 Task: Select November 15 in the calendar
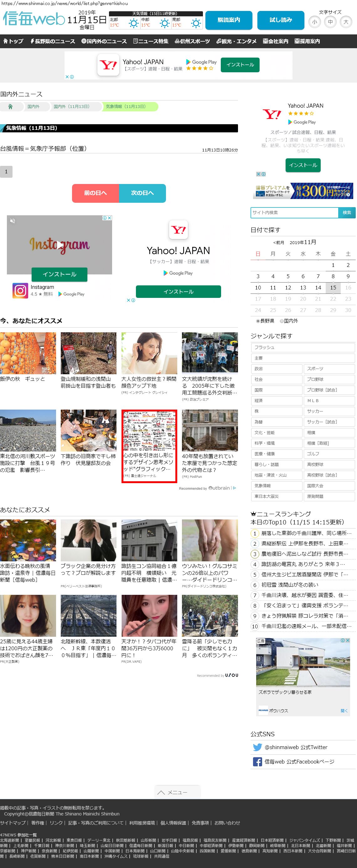(x=333, y=288)
